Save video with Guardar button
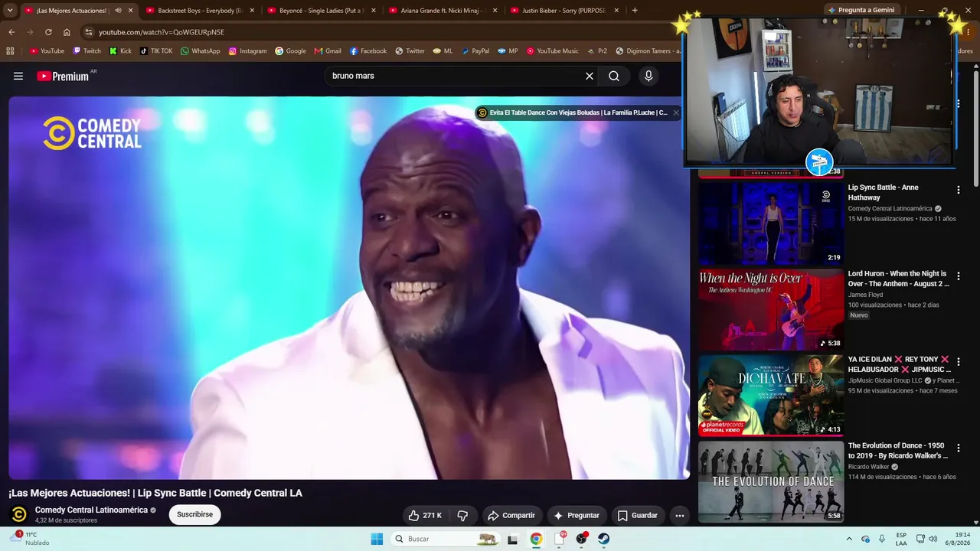Image resolution: width=980 pixels, height=551 pixels. tap(638, 515)
